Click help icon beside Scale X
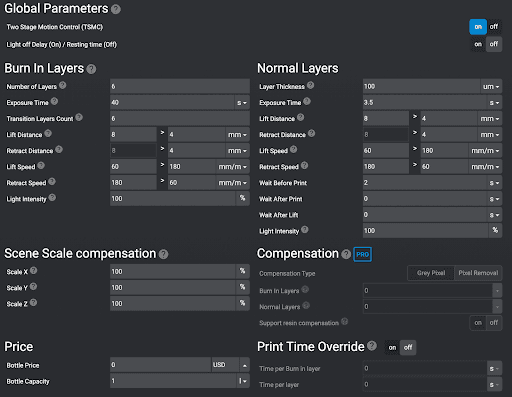This screenshot has height=397, width=512. (34, 271)
